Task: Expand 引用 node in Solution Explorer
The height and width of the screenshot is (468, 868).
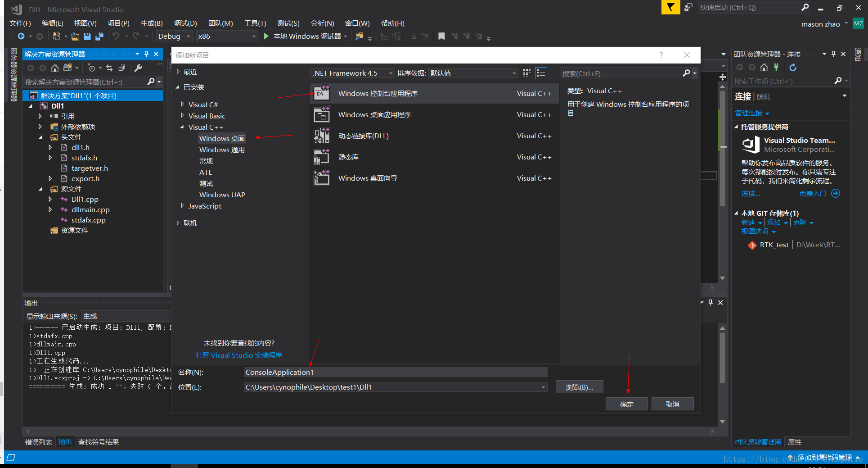Action: coord(40,116)
